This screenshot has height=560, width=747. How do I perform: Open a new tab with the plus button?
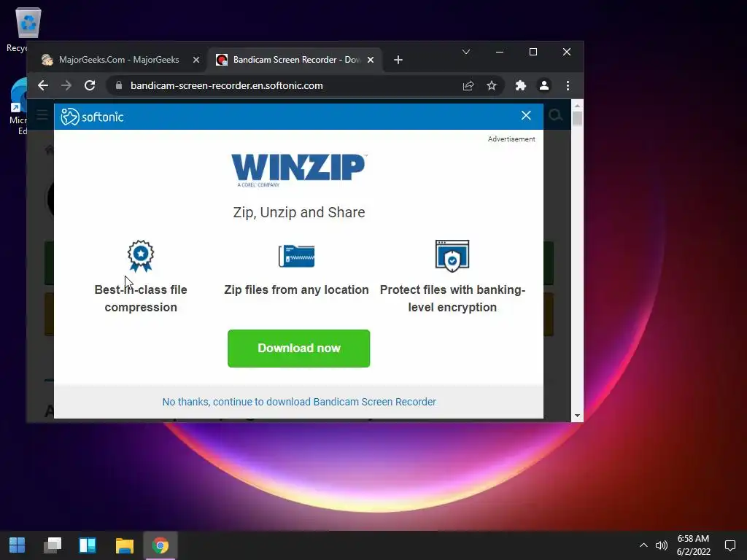point(398,60)
